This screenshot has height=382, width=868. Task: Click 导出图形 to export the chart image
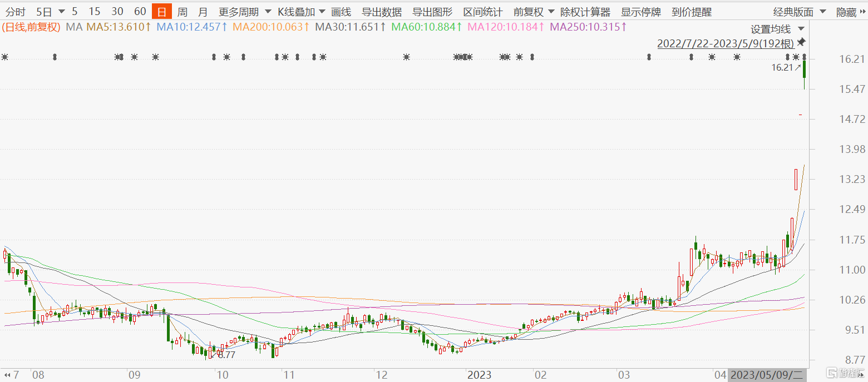tap(432, 12)
